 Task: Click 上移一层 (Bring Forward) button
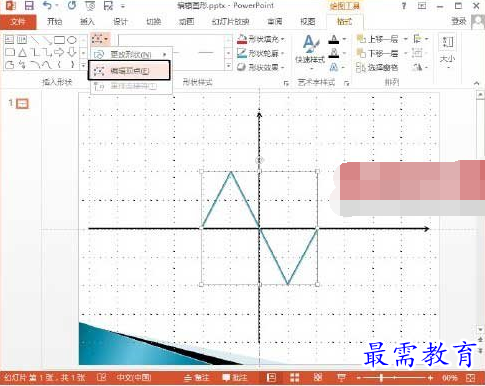[x=377, y=39]
